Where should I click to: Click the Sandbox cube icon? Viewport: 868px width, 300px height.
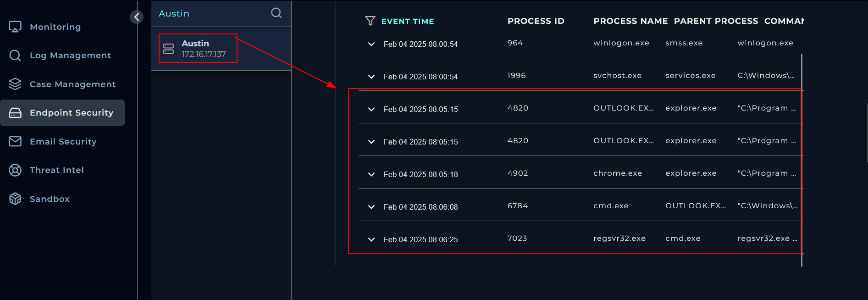[x=15, y=199]
